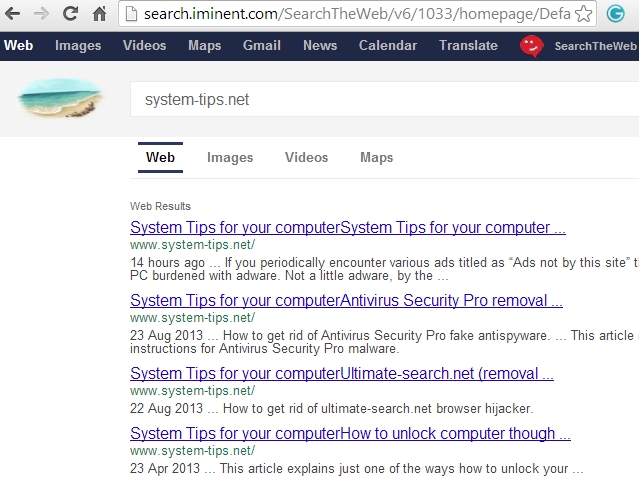
Task: Open the Ultimate-search.net removal result link
Action: click(x=342, y=374)
